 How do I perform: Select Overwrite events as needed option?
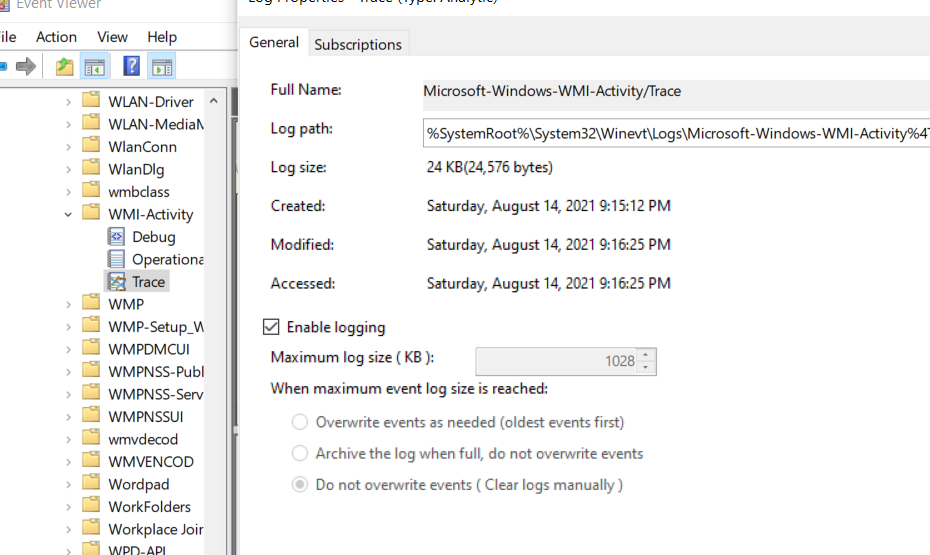coord(300,422)
